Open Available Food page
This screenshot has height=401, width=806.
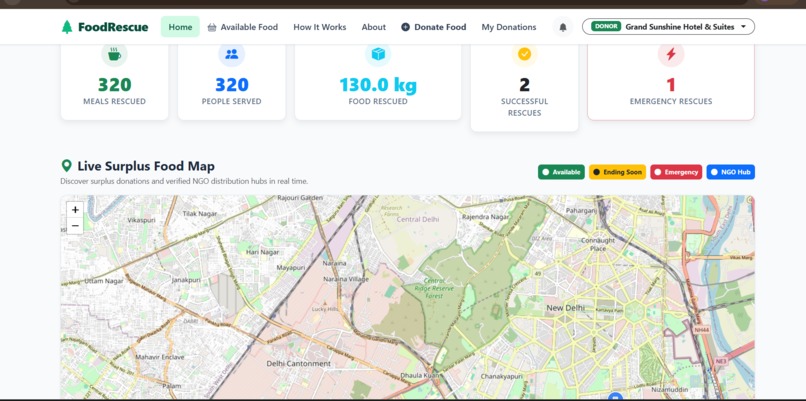click(243, 27)
